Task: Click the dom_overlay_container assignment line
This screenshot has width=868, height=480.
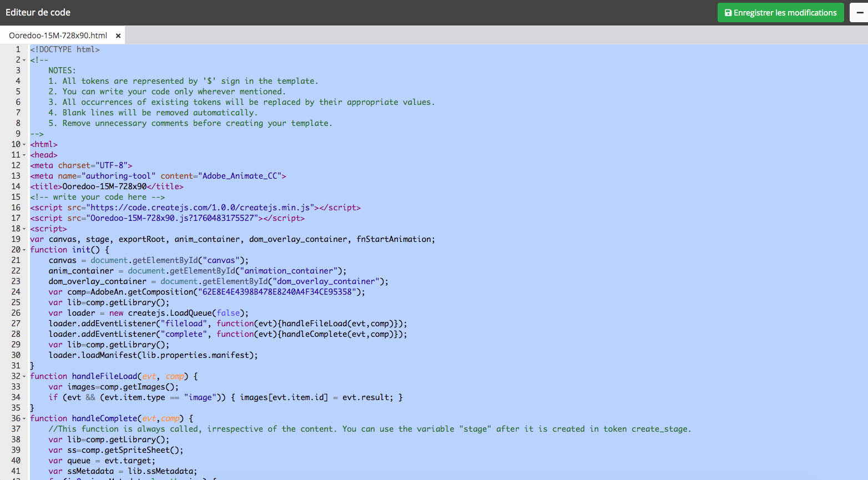Action: click(x=219, y=281)
